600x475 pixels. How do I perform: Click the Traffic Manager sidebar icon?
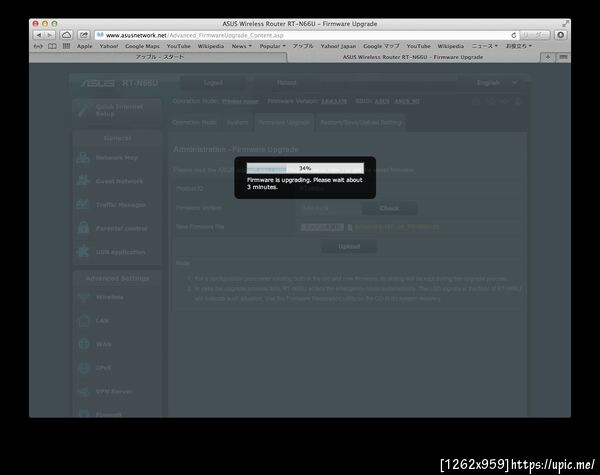pos(83,204)
